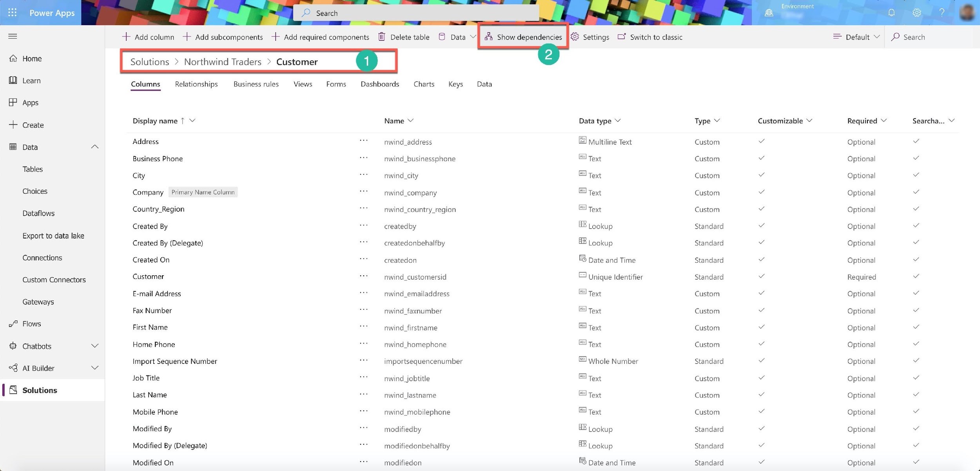980x471 pixels.
Task: Open Connections in sidebar
Action: coord(42,258)
